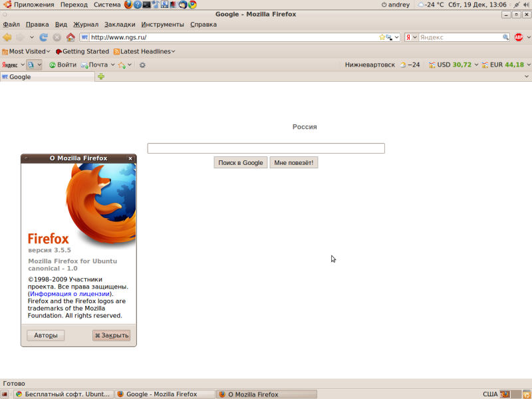This screenshot has height=399, width=532.
Task: Select the Google tab
Action: point(47,77)
